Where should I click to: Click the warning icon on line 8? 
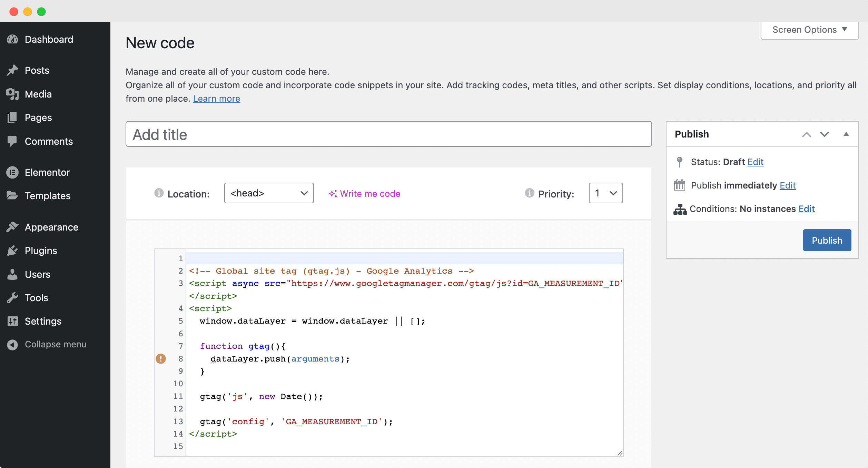click(161, 358)
